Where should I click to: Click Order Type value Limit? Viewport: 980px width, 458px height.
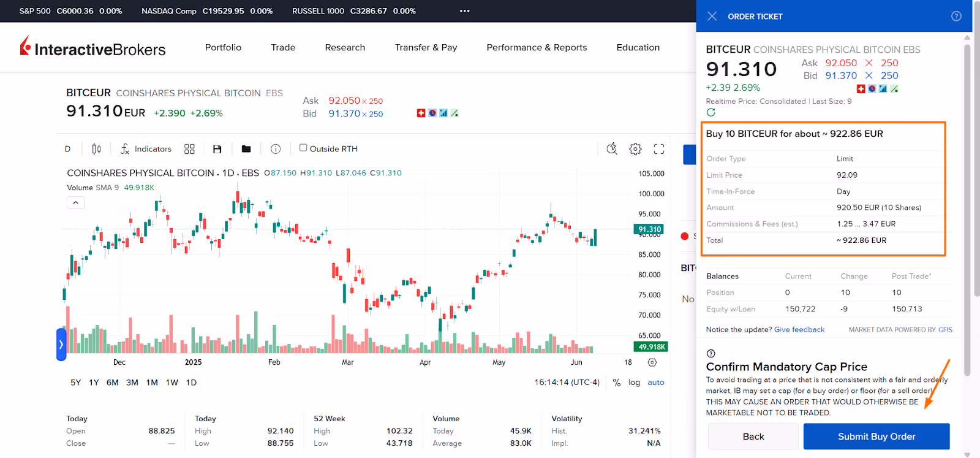(845, 159)
